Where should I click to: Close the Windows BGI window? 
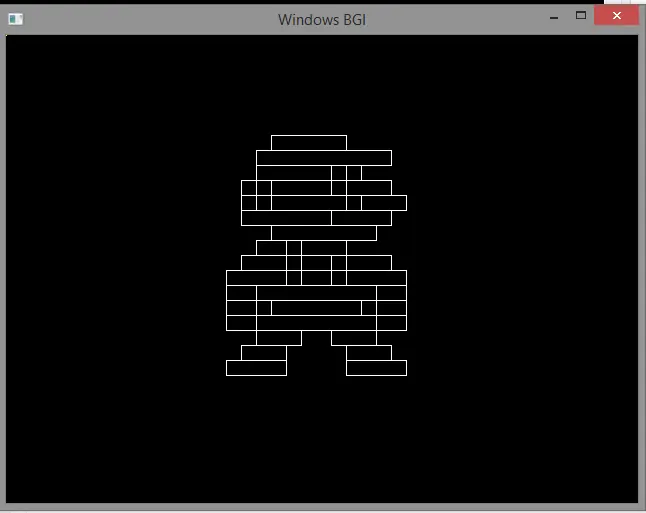click(616, 16)
